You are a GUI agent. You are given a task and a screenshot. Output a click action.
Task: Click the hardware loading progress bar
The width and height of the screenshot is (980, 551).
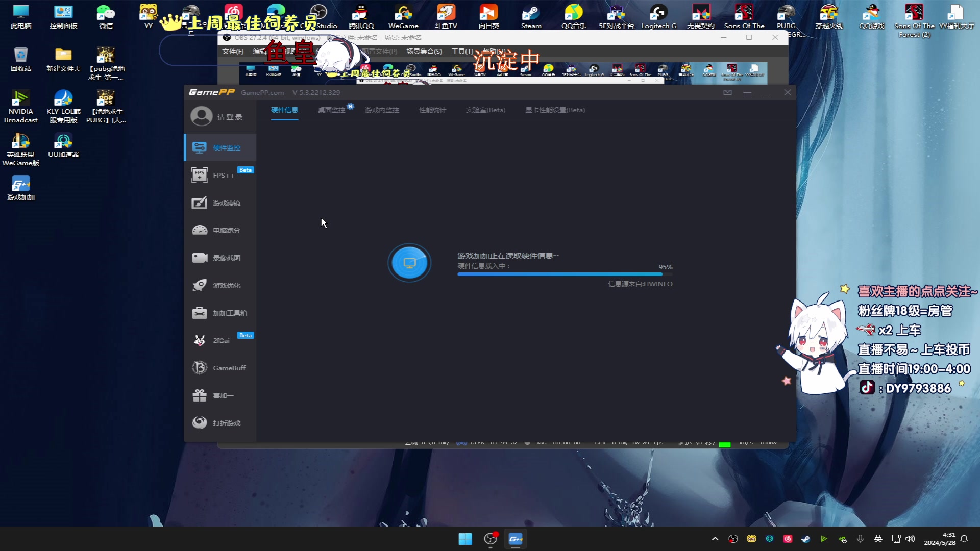(565, 274)
